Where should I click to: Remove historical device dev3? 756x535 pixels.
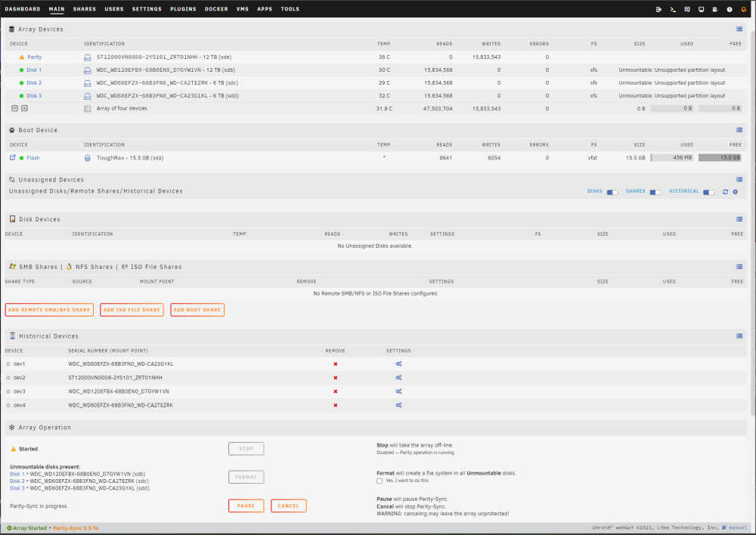[336, 392]
